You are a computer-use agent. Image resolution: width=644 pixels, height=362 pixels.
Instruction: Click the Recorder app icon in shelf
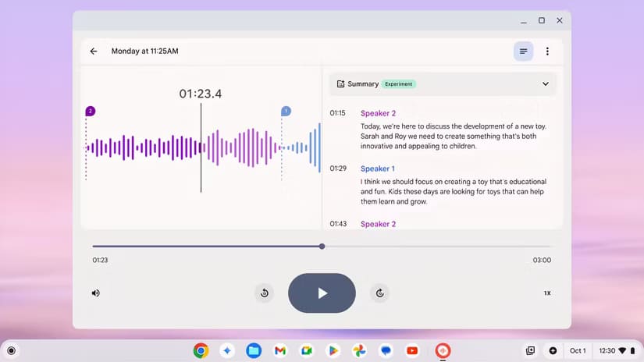click(443, 351)
